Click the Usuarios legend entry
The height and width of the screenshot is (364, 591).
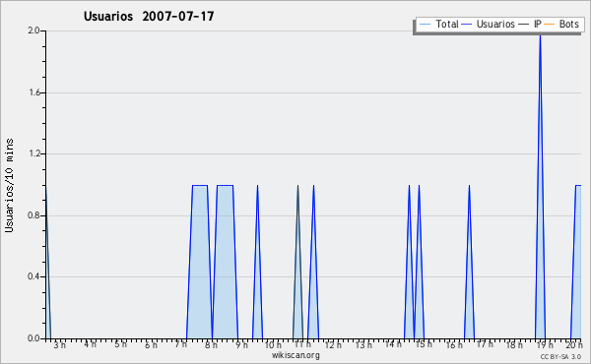[x=489, y=24]
